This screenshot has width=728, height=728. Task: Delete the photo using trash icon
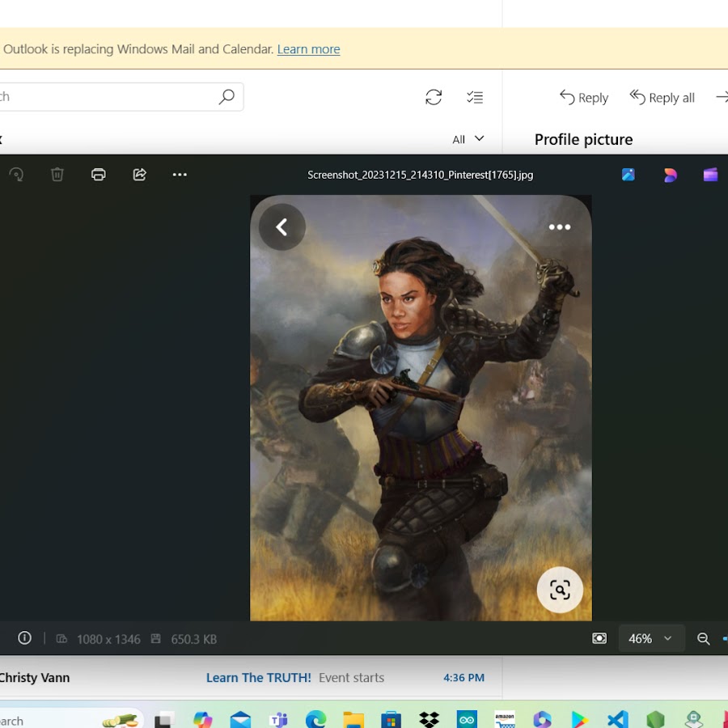[57, 175]
